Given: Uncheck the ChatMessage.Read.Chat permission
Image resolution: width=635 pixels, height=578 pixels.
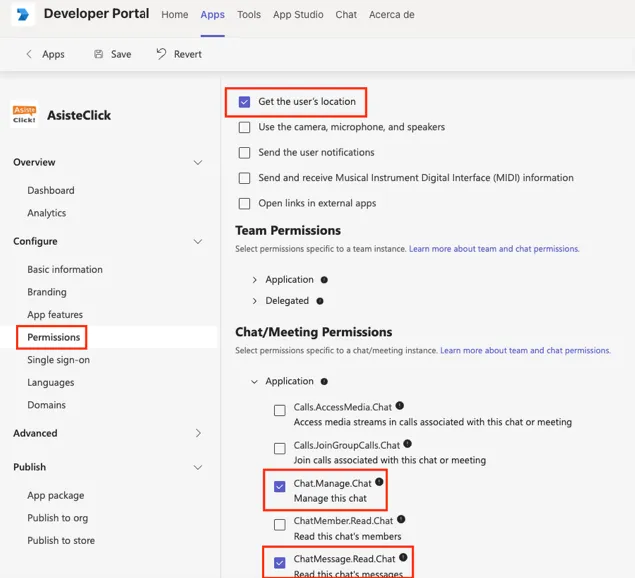Looking at the screenshot, I should [280, 563].
